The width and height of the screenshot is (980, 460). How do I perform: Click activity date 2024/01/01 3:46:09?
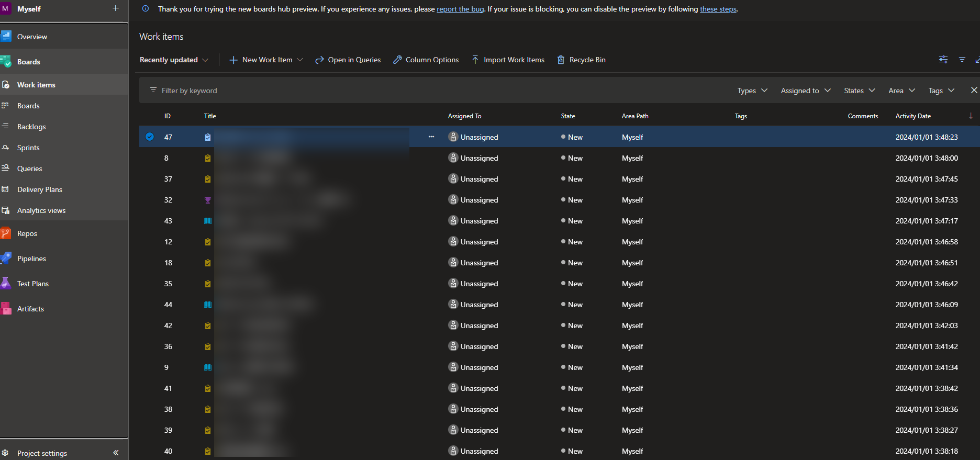tap(927, 305)
